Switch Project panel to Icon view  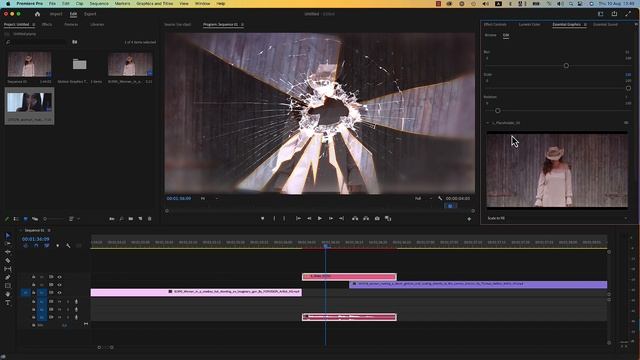click(x=25, y=219)
